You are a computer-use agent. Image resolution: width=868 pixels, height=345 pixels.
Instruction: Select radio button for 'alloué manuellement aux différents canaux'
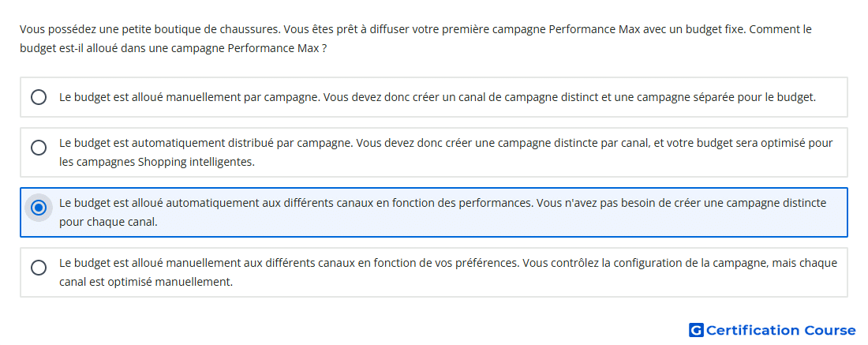(x=39, y=268)
